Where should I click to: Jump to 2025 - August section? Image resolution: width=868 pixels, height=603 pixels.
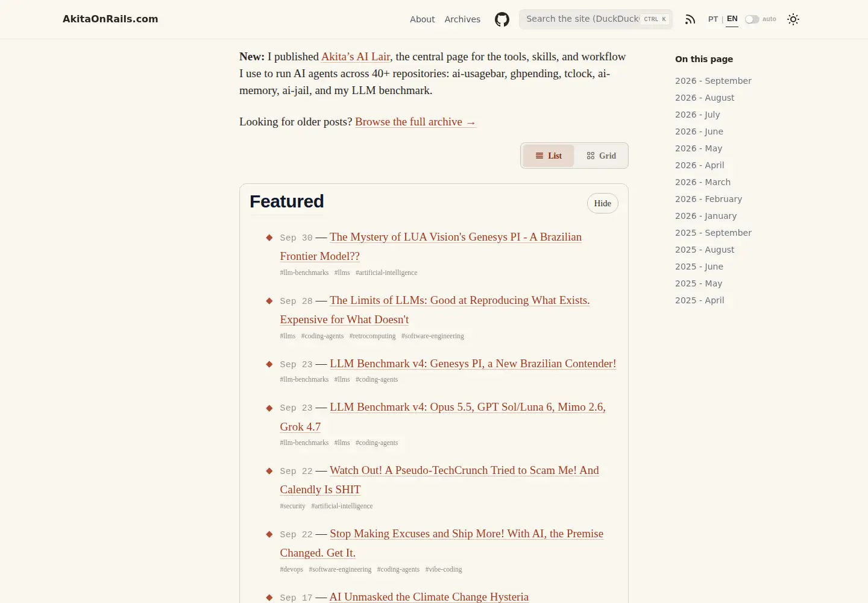pyautogui.click(x=705, y=250)
